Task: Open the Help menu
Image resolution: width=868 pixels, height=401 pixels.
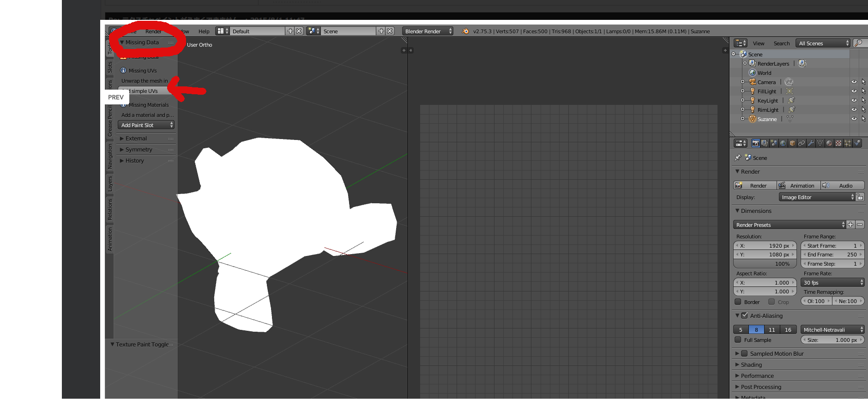Action: [204, 31]
